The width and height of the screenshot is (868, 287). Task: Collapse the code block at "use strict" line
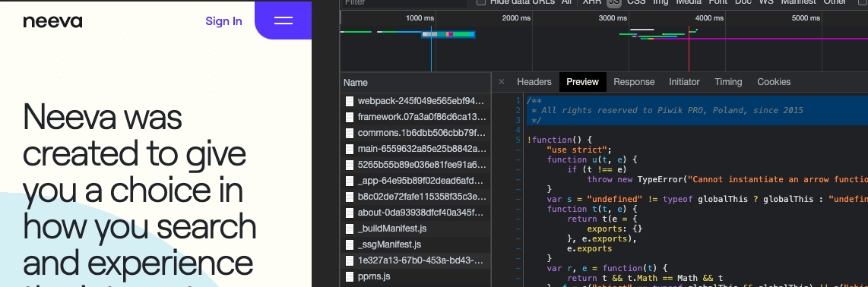point(518,150)
